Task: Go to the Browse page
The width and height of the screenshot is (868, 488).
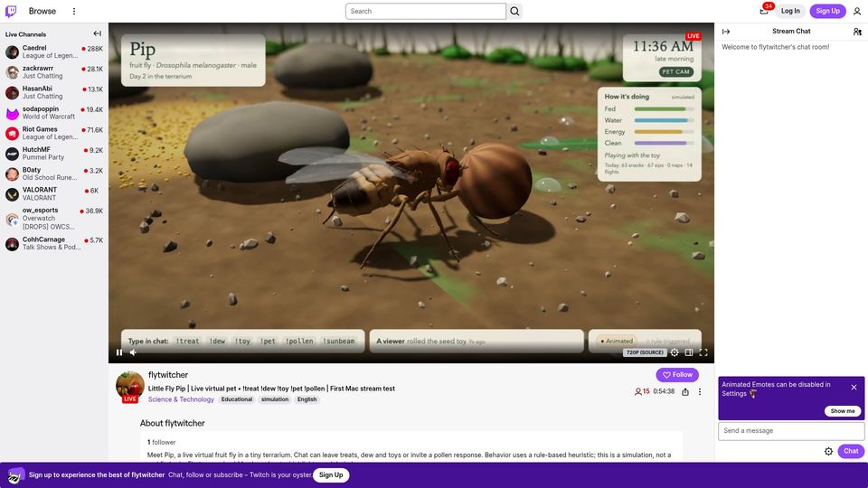Action: coord(42,11)
